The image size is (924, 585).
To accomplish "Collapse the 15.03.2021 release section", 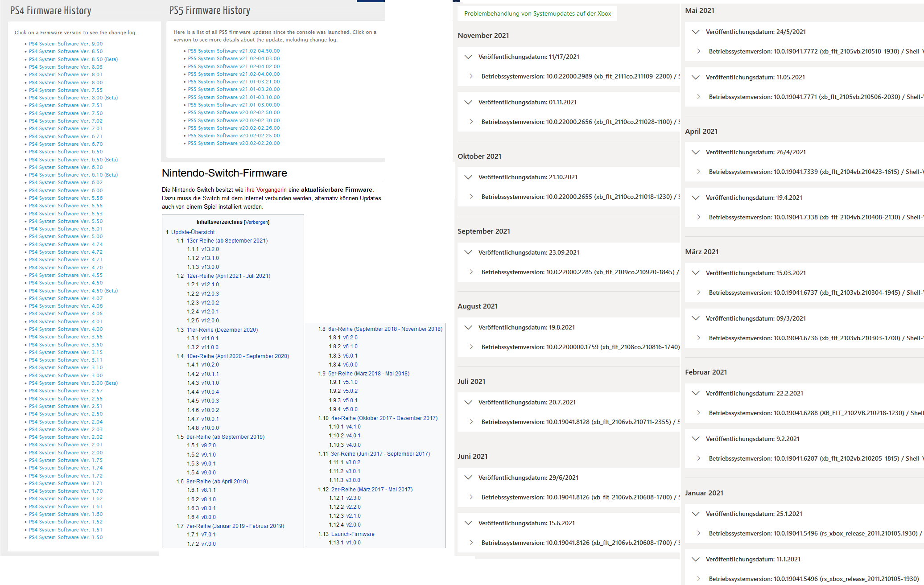I will point(695,273).
